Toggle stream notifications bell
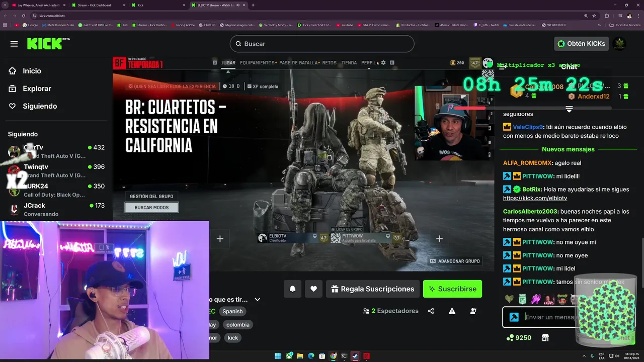 pyautogui.click(x=292, y=289)
